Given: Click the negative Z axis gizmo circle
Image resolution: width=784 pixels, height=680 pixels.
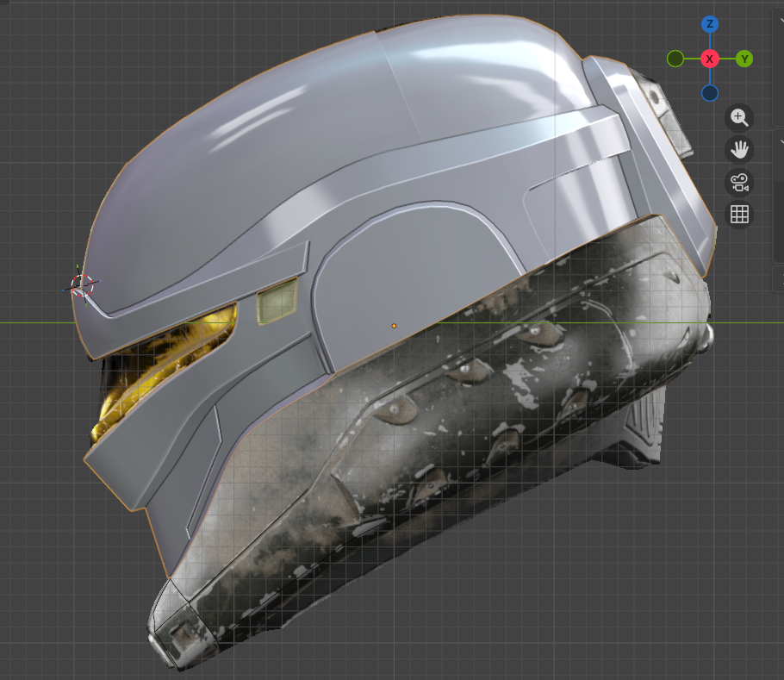Looking at the screenshot, I should (710, 93).
